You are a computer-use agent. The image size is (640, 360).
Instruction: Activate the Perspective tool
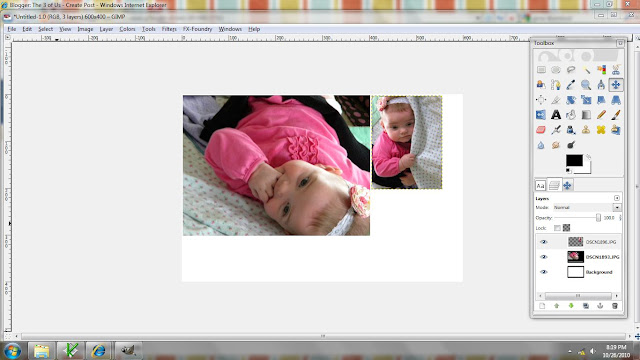616,100
